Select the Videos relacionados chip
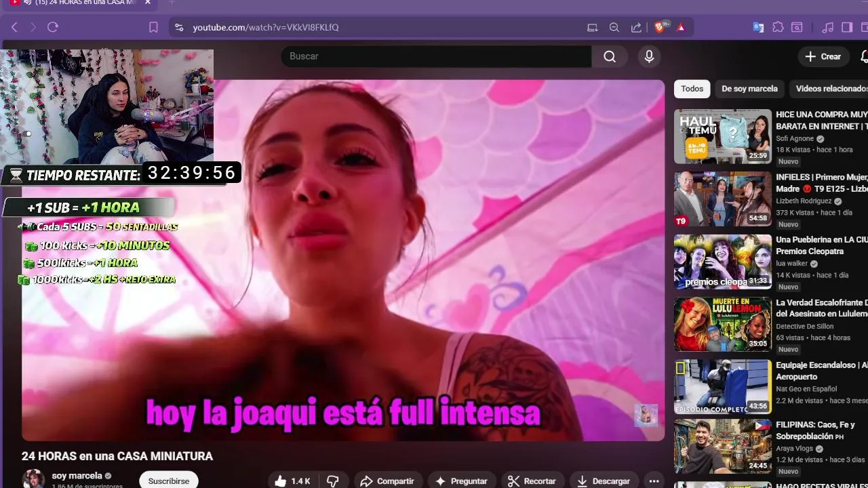The width and height of the screenshot is (868, 488). [x=829, y=89]
